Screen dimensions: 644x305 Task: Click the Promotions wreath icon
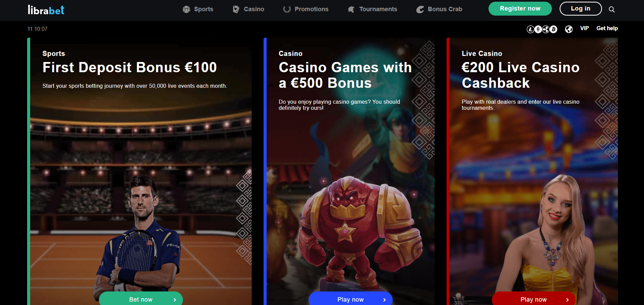tap(287, 9)
